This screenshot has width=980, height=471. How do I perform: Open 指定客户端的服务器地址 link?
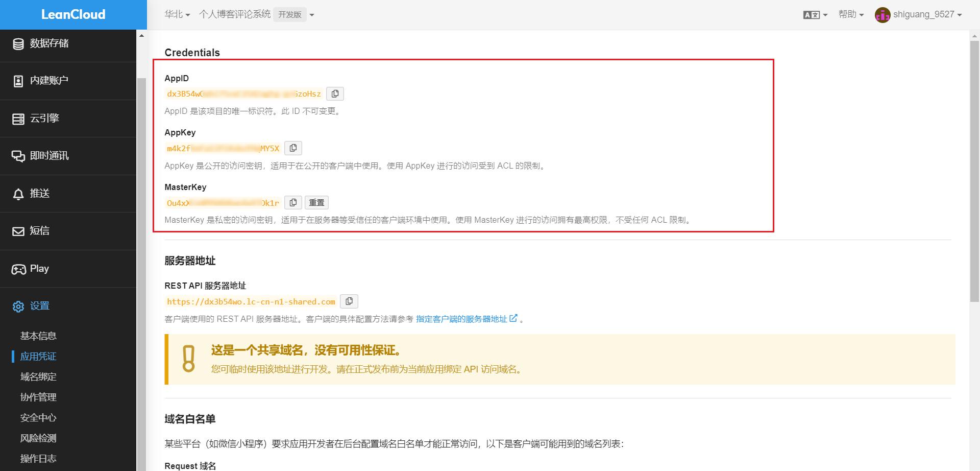461,319
